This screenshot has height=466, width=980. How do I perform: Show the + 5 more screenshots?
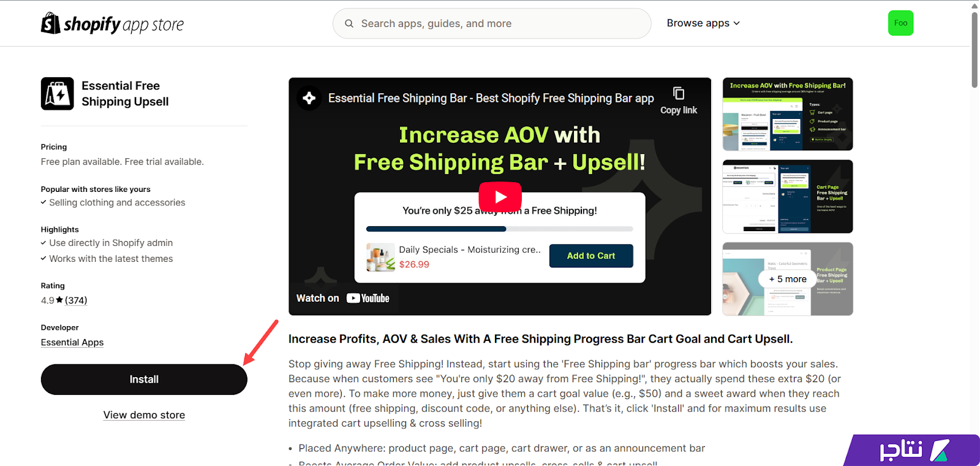pos(788,279)
